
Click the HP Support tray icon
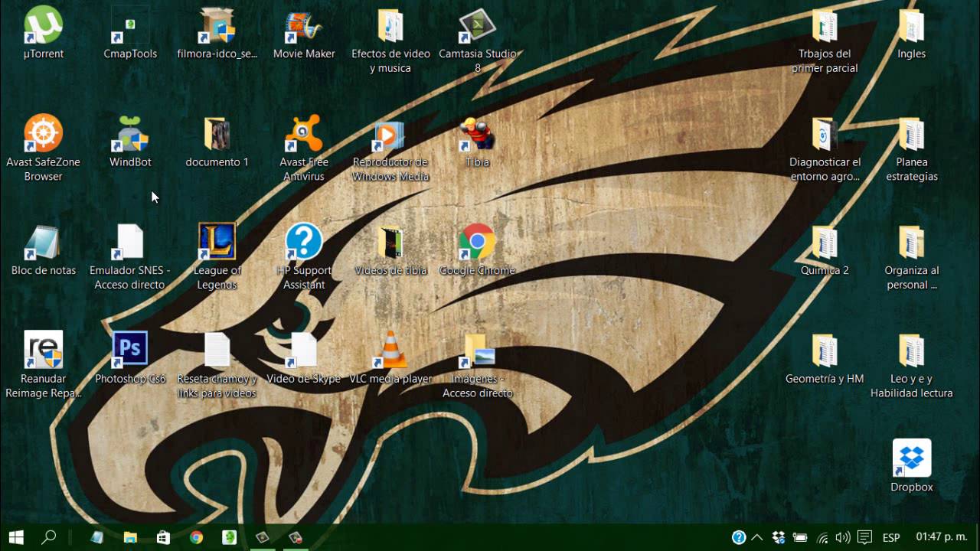point(739,537)
